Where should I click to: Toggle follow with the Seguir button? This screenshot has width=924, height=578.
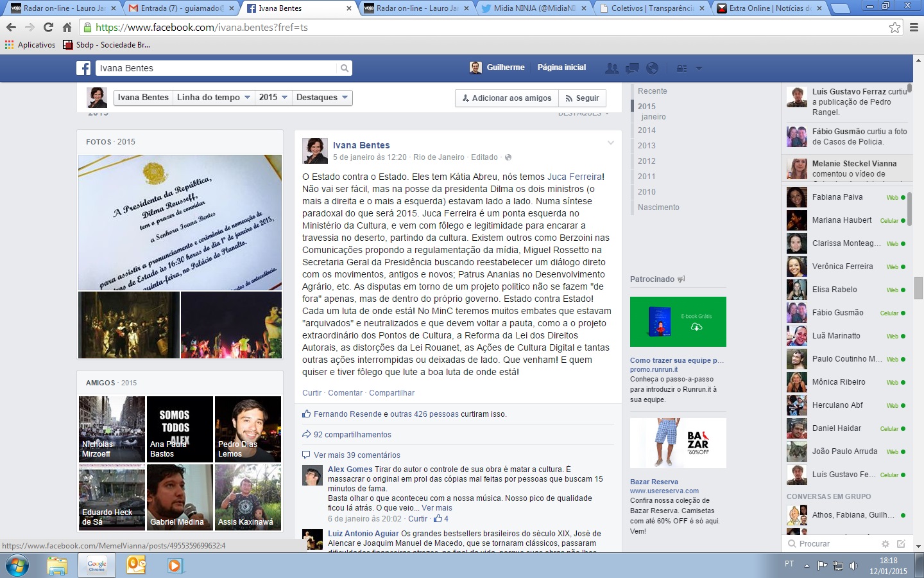click(x=582, y=98)
